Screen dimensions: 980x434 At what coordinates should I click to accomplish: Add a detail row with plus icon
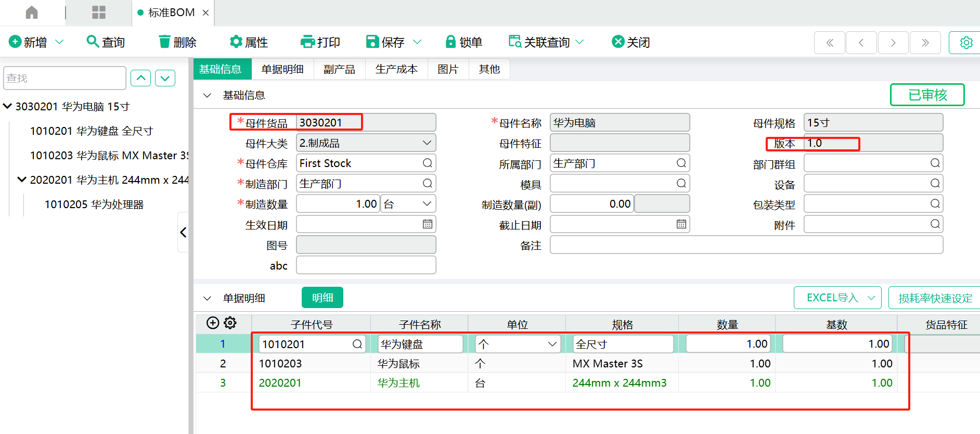pyautogui.click(x=213, y=323)
